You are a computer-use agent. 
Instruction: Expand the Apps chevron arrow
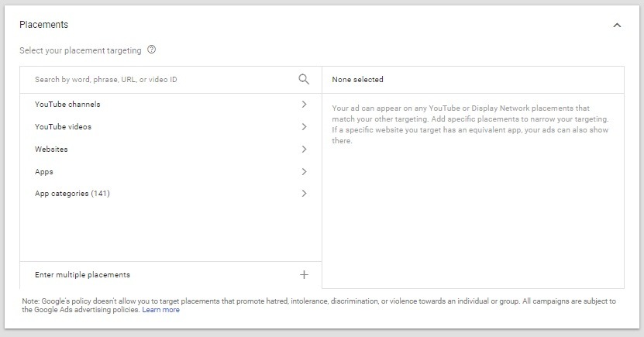pyautogui.click(x=304, y=171)
